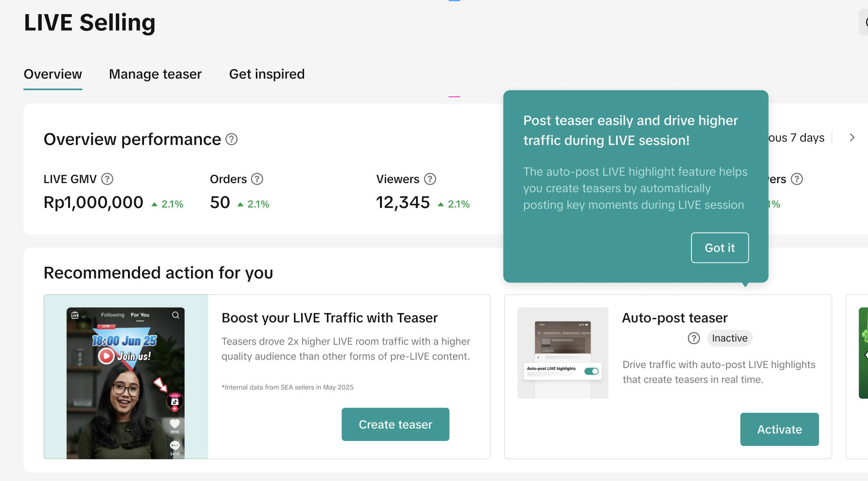Expand next date range chevron arrow
The image size is (868, 481).
tap(852, 138)
